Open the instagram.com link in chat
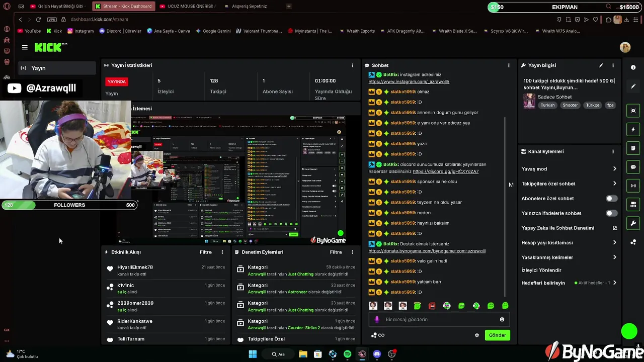Screen dimensions: 644x362 point(409,81)
